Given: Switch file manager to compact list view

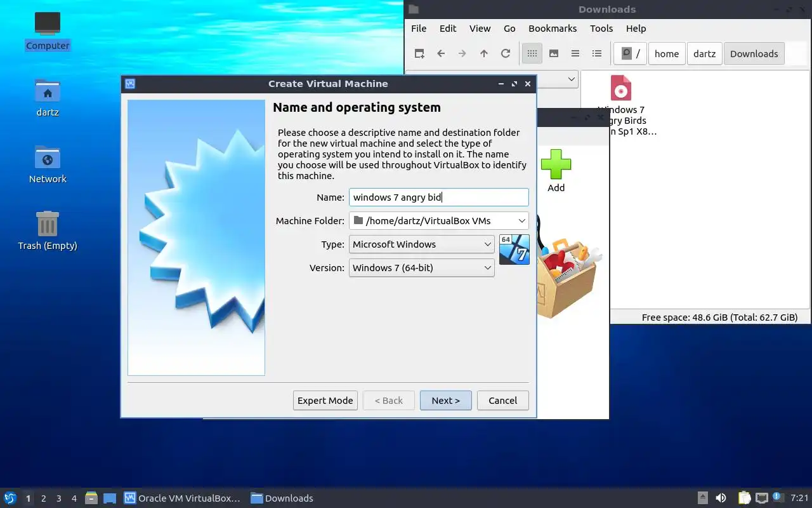Looking at the screenshot, I should click(575, 54).
